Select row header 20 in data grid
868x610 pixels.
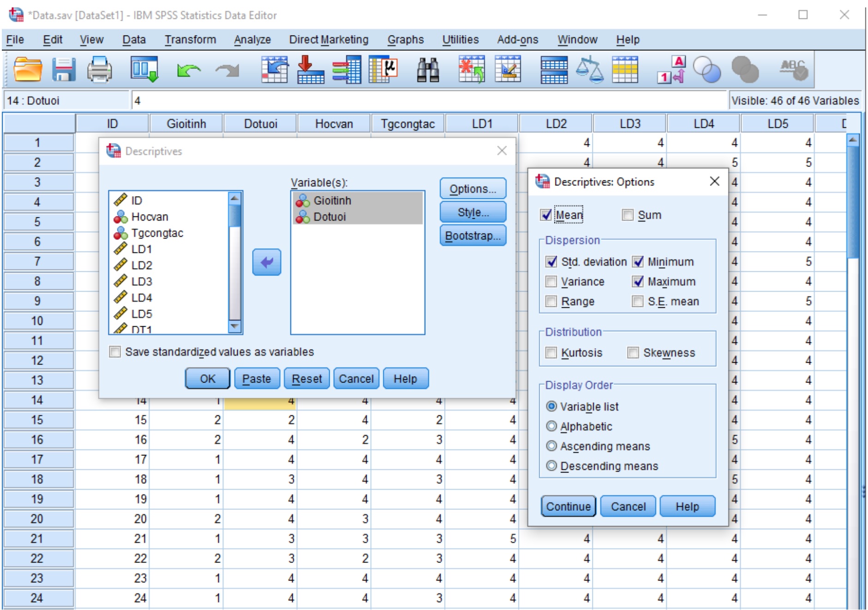38,519
